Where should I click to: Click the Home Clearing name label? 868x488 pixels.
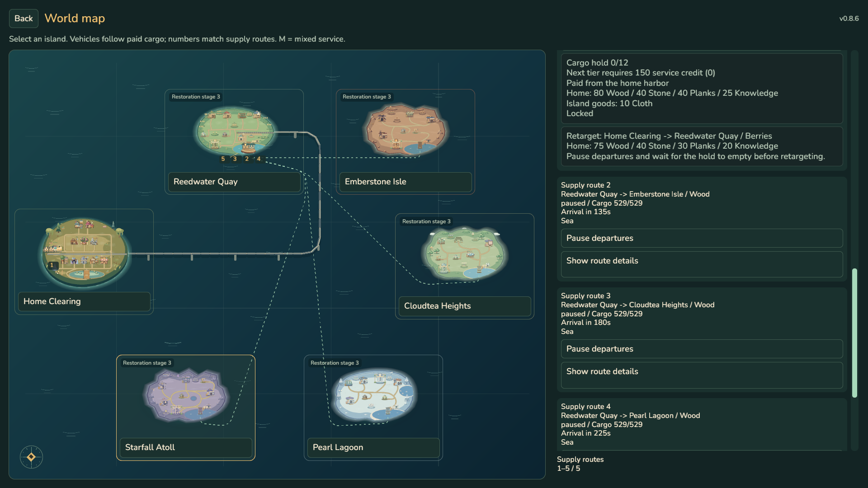[x=84, y=301]
